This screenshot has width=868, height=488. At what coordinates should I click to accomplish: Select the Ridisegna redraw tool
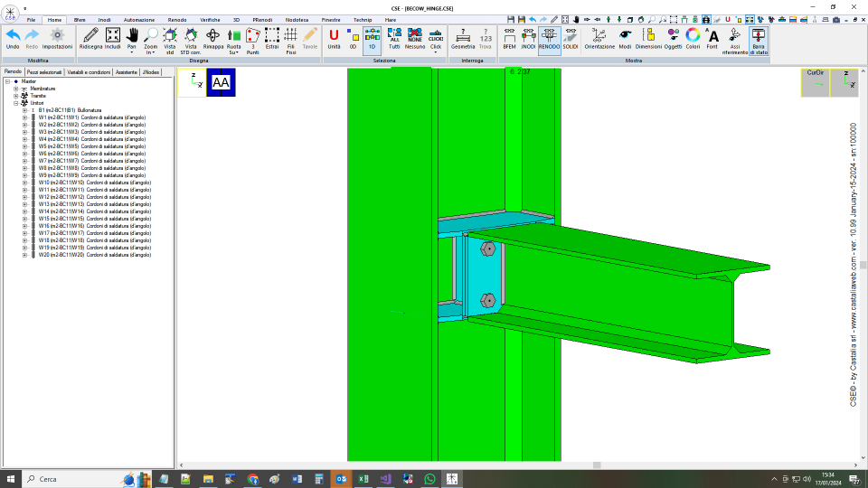point(90,39)
